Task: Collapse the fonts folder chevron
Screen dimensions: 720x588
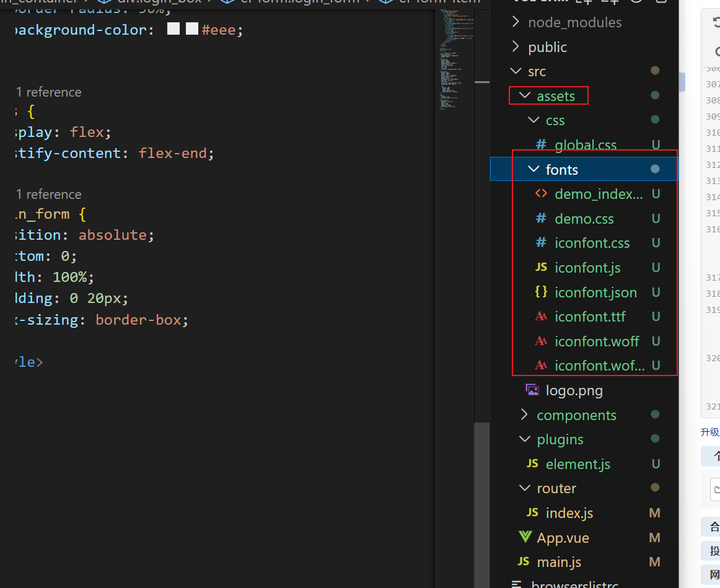Action: [533, 169]
